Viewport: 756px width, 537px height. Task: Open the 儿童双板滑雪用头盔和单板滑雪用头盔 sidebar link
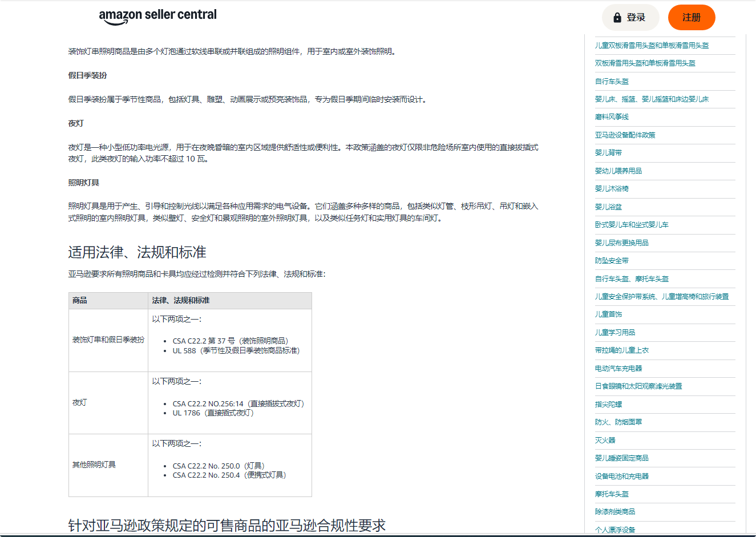pos(652,46)
